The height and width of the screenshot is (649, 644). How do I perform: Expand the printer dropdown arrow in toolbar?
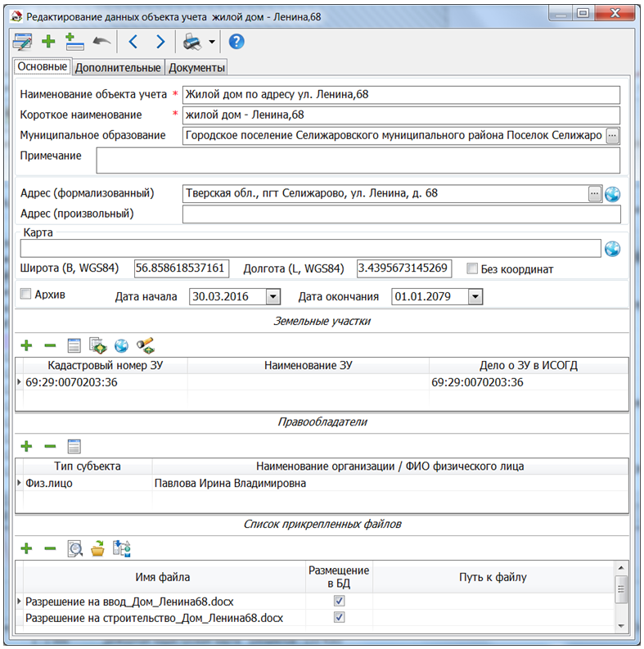[x=212, y=42]
